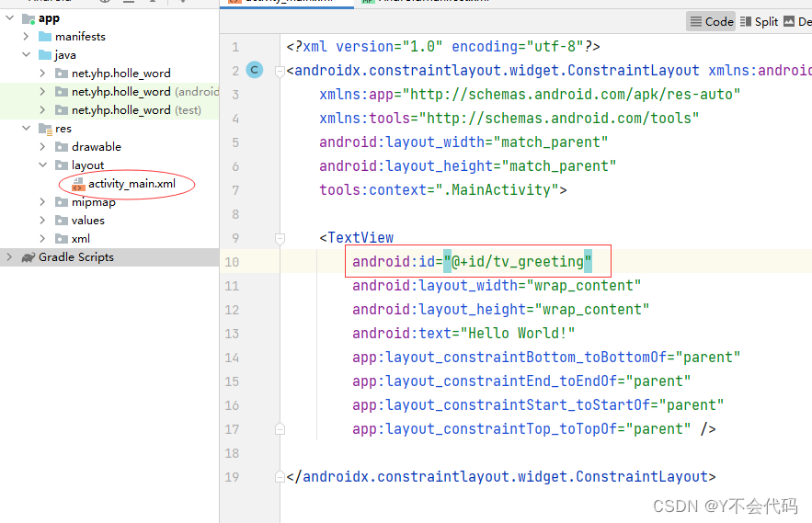
Task: Click the layout_constraintBottom_toBottomOf attribute
Action: point(546,358)
